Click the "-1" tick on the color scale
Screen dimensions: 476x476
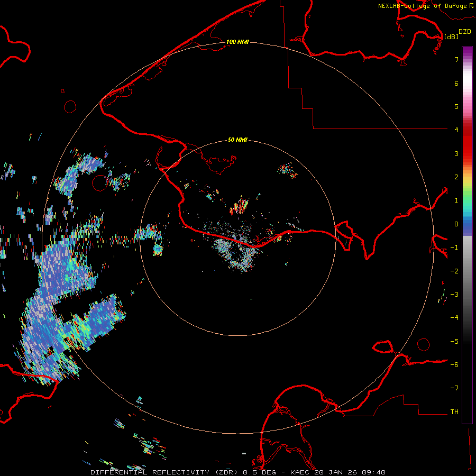tap(454, 248)
